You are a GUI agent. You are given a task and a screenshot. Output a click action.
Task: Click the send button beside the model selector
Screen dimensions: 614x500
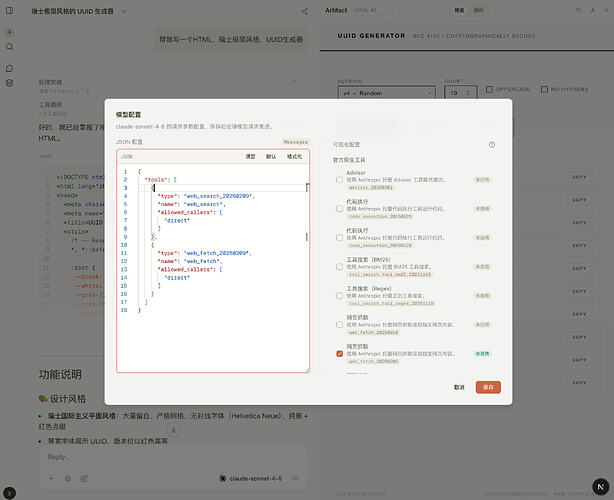point(296,478)
